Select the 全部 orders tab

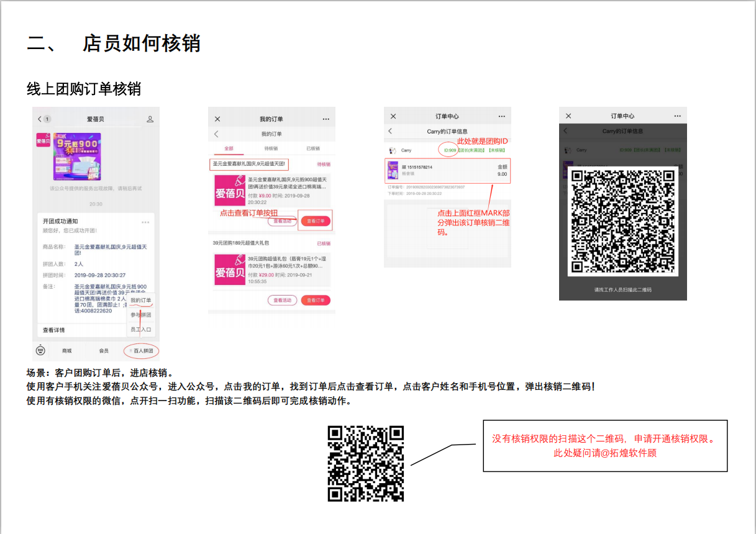point(229,149)
